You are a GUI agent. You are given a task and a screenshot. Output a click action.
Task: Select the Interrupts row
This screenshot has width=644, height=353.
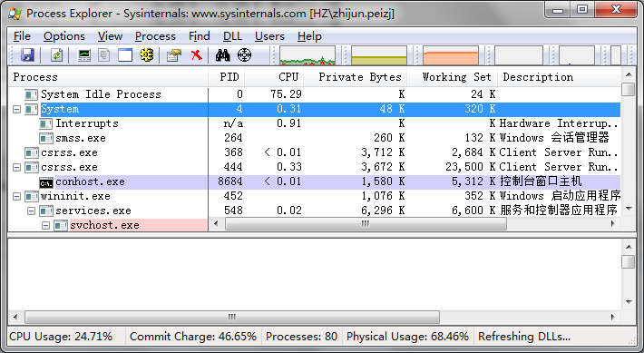pos(314,123)
